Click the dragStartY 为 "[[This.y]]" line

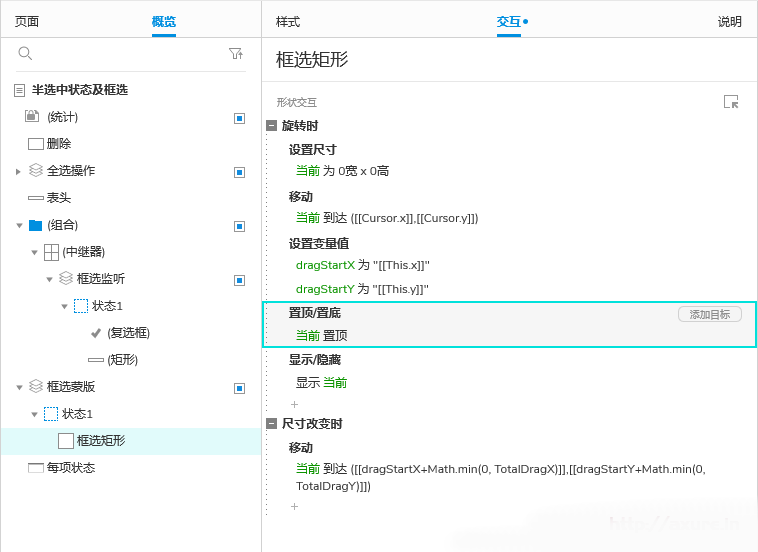coord(363,289)
